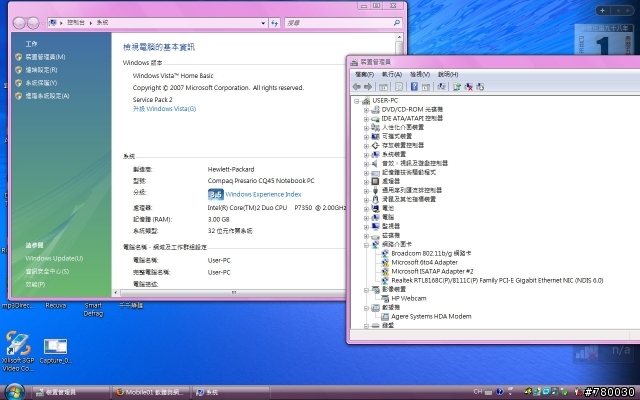Viewport: 640px width, 400px height.
Task: Collapse the USER-PC root node
Action: [x=357, y=101]
